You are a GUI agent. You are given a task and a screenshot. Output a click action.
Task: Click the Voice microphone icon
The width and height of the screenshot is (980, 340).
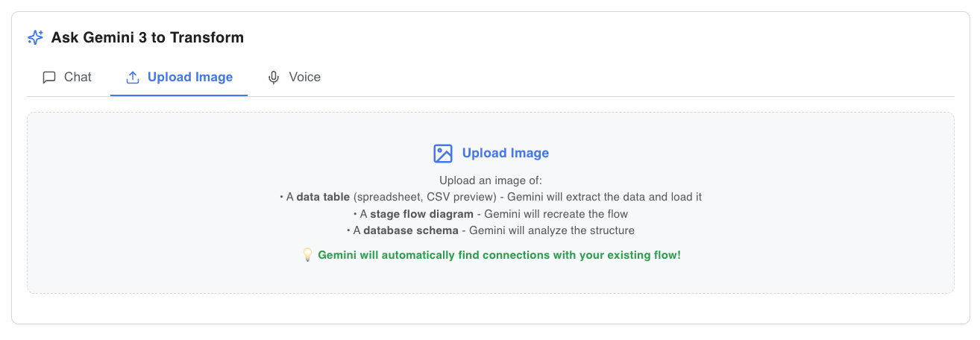tap(274, 78)
